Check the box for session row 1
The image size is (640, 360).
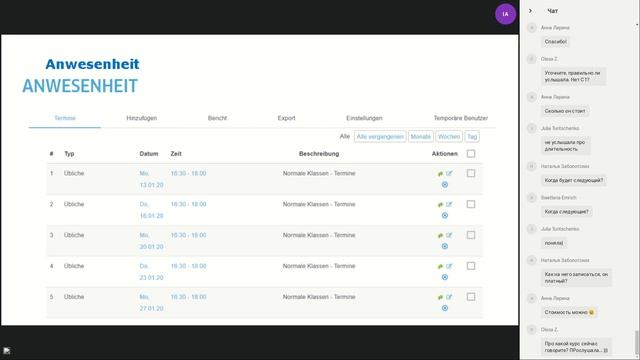[471, 173]
